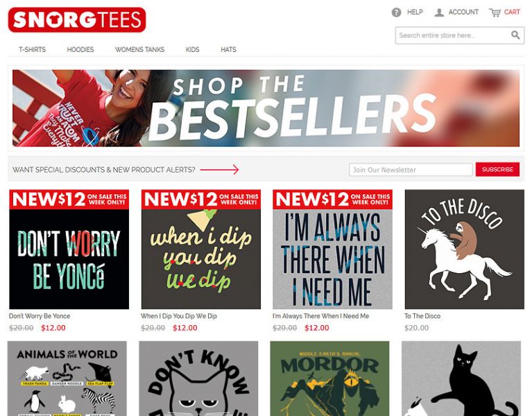View the Don't Worry Be Yonce shirt image

pos(69,249)
